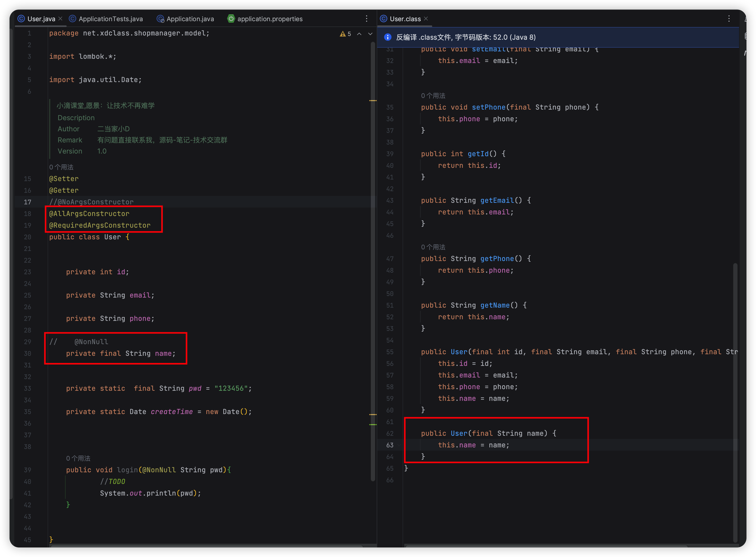The width and height of the screenshot is (756, 557).
Task: Click line 17 number in gutter
Action: click(x=28, y=202)
